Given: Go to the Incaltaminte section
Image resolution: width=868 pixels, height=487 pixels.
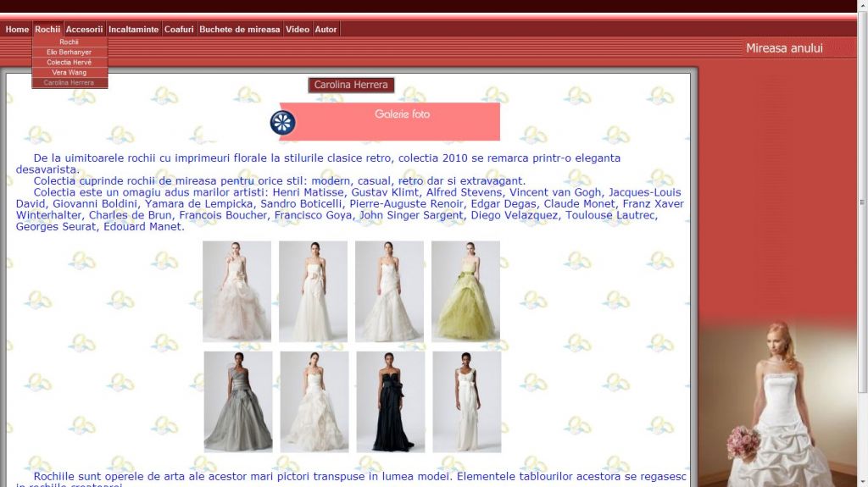Looking at the screenshot, I should (134, 30).
